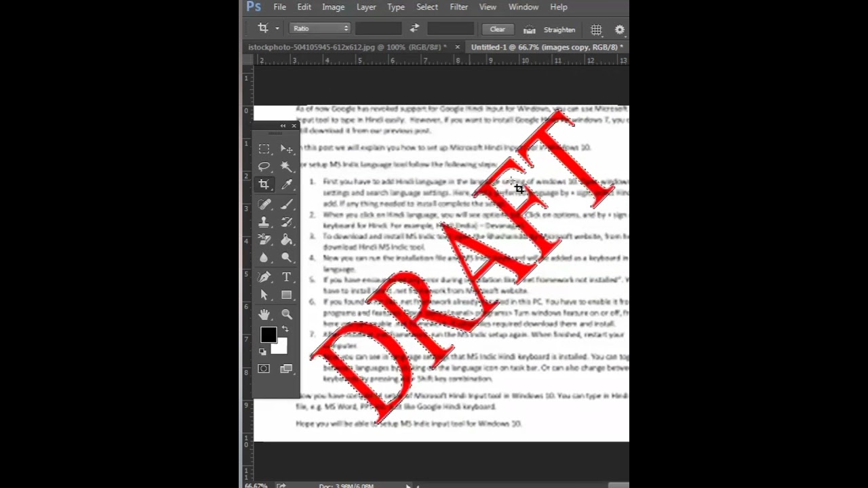
Task: Open the Type menu
Action: (x=396, y=7)
